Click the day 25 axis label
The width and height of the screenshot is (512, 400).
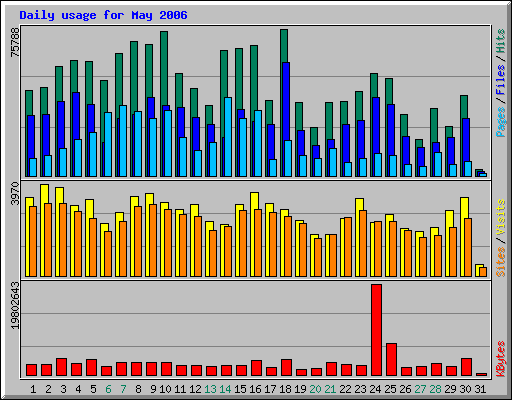pyautogui.click(x=390, y=389)
